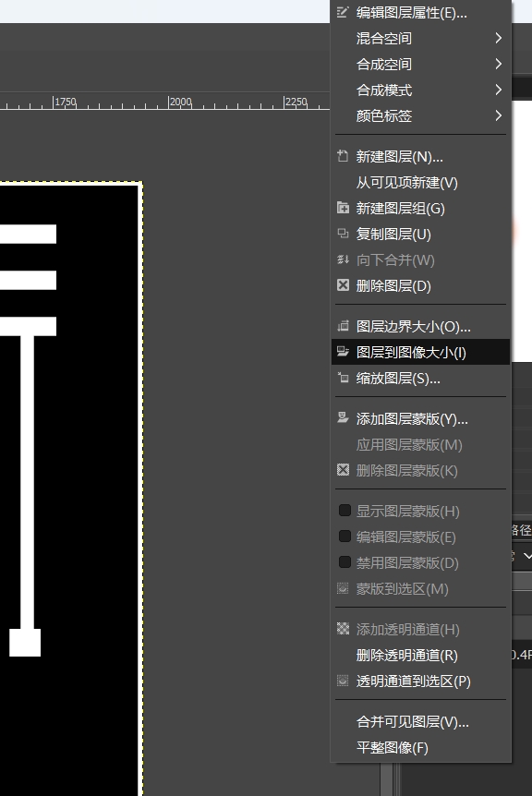Click the Edit Layer Attributes pencil icon

pyautogui.click(x=344, y=12)
